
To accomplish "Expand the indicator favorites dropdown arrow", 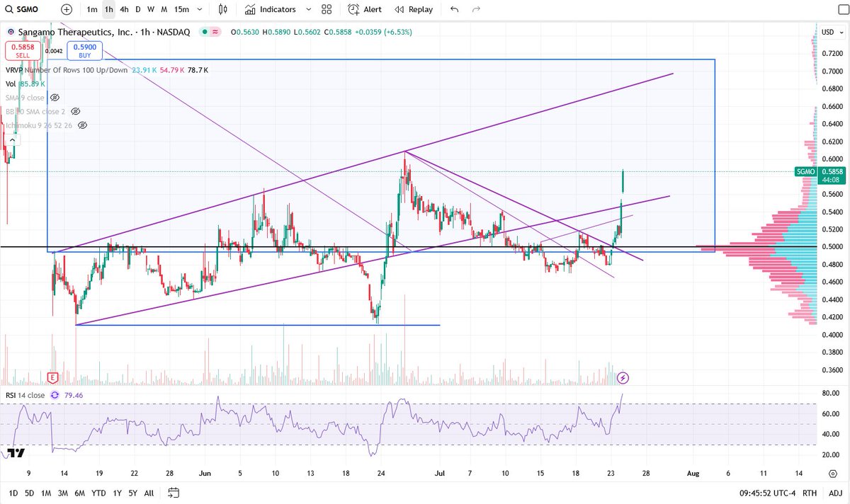I will [308, 9].
